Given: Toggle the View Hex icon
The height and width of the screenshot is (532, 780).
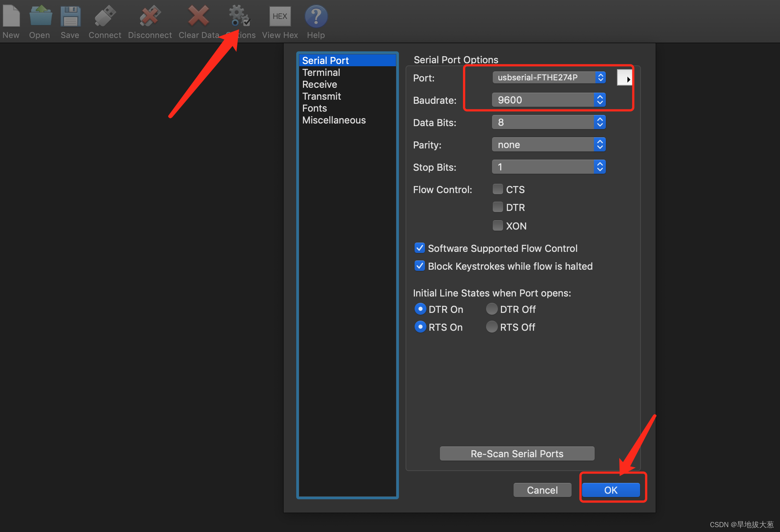Looking at the screenshot, I should tap(280, 16).
